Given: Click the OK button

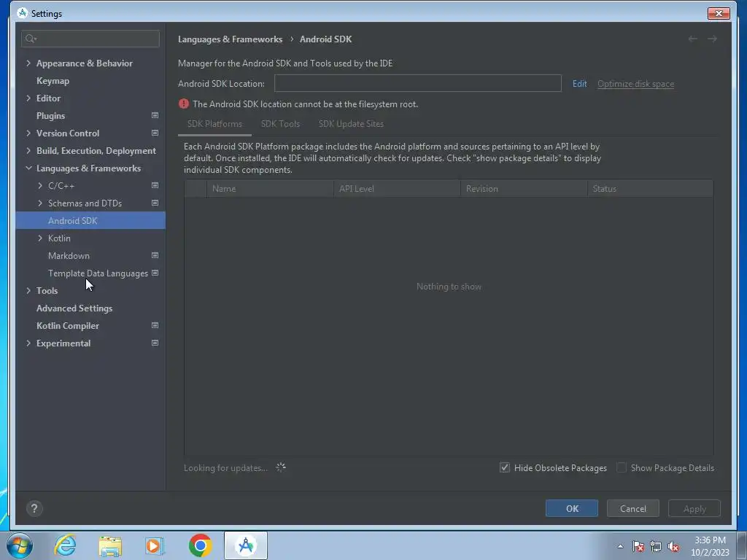Looking at the screenshot, I should click(x=572, y=508).
